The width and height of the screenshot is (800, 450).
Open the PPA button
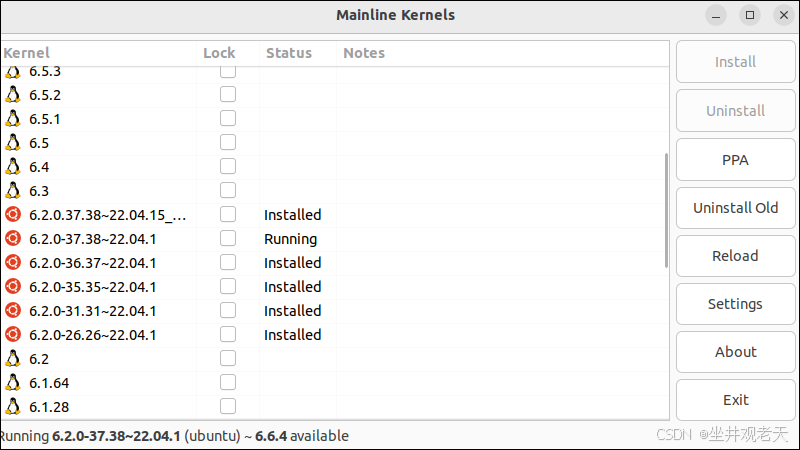[x=735, y=160]
